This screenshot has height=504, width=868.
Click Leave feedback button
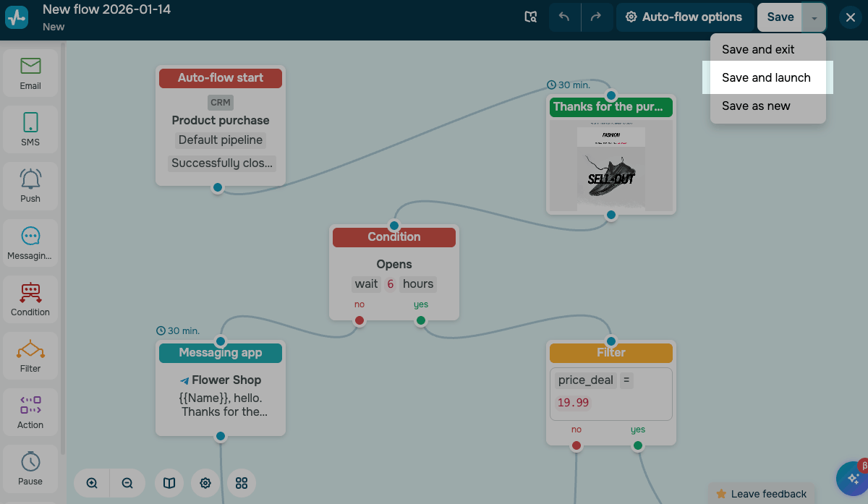[761, 494]
